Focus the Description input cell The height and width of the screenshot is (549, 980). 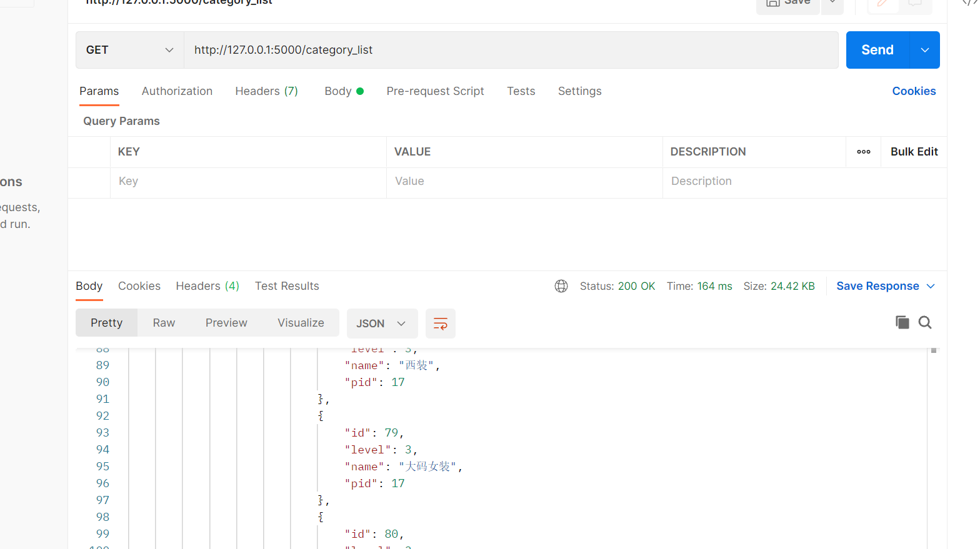[804, 181]
